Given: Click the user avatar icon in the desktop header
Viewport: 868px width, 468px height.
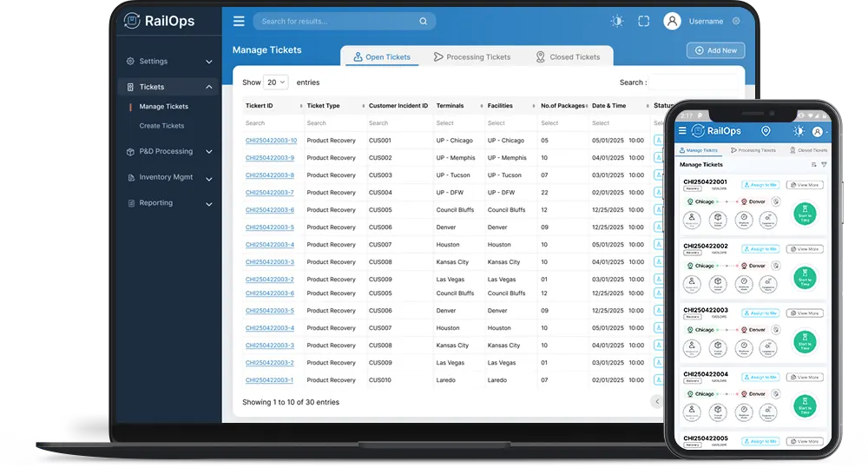Looking at the screenshot, I should pyautogui.click(x=672, y=21).
